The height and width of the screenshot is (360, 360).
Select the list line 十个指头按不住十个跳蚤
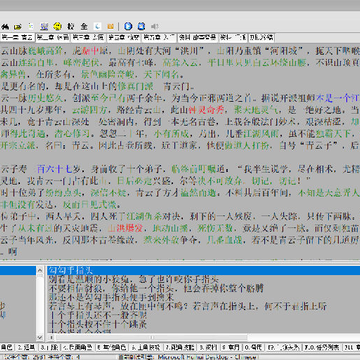pos(98,323)
